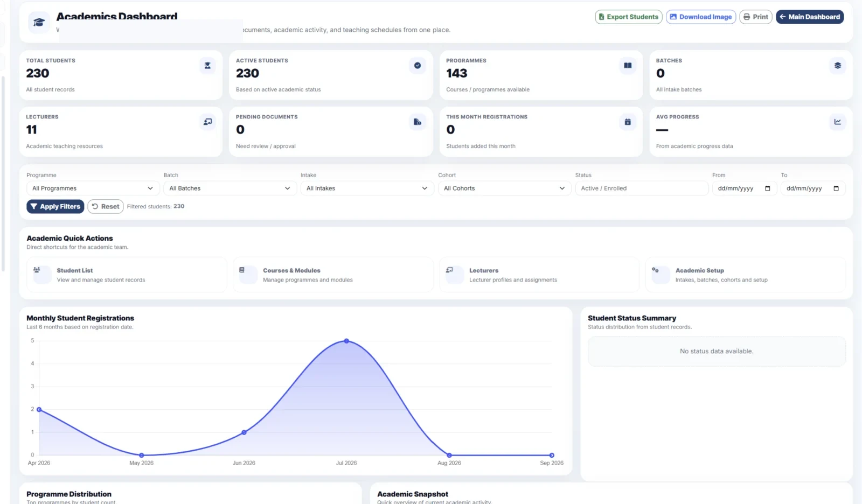Open the Programme filter dropdown
Image resolution: width=862 pixels, height=504 pixels.
click(x=93, y=188)
